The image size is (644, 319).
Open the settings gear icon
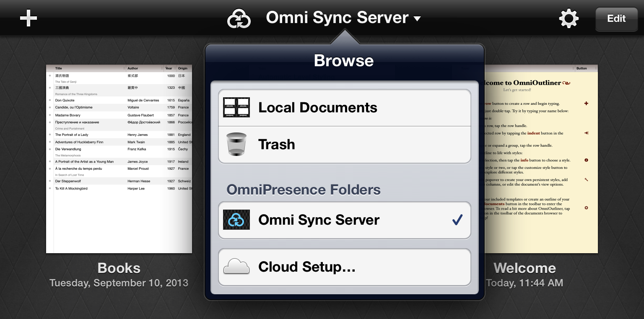[569, 18]
